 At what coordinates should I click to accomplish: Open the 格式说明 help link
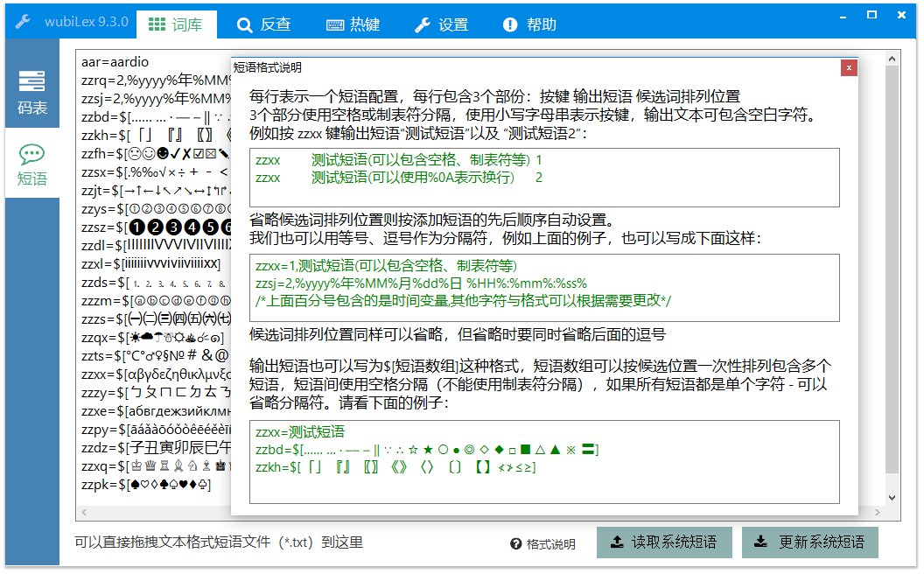pyautogui.click(x=549, y=543)
